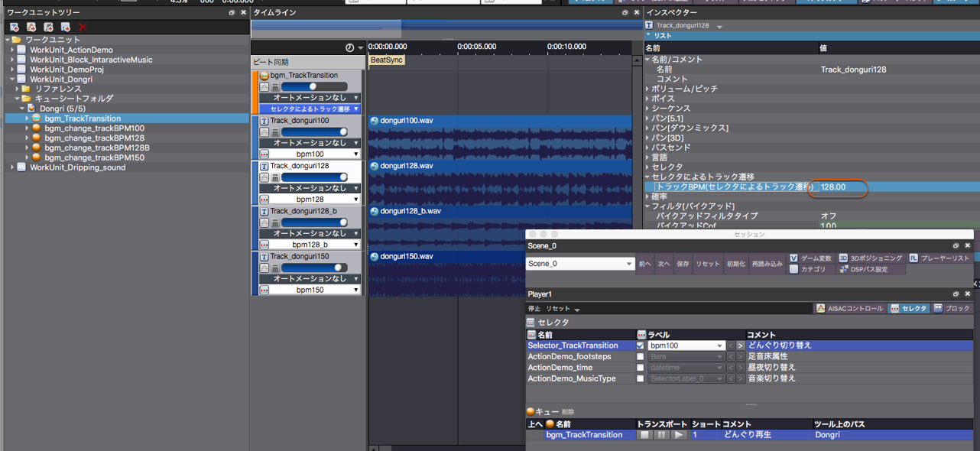Open プレーヤーリスト in the Session window
The height and width of the screenshot is (451, 980).
(x=939, y=258)
